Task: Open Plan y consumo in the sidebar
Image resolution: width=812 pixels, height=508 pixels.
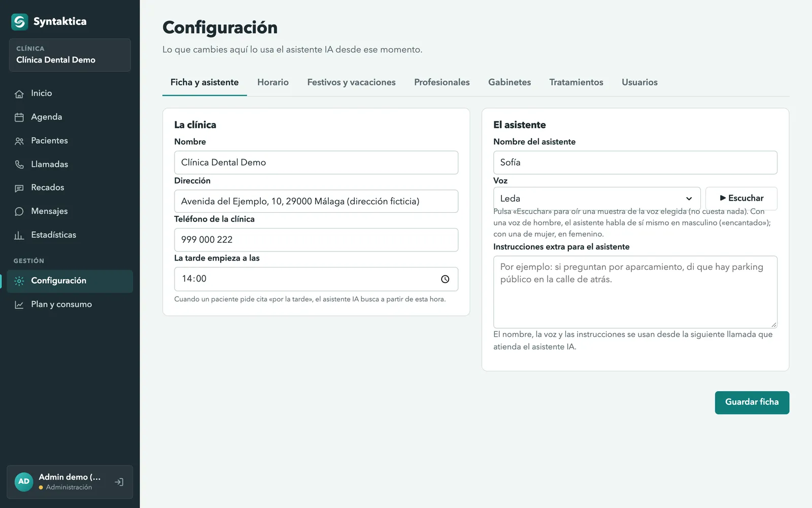Action: (x=70, y=304)
